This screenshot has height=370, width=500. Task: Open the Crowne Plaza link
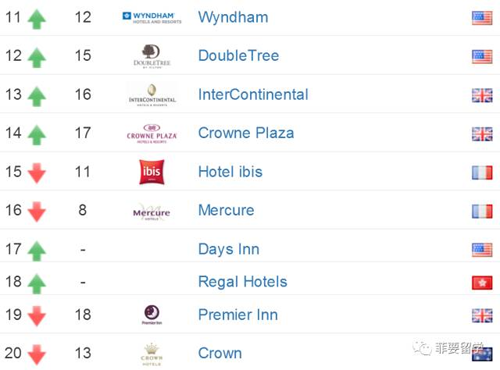246,133
